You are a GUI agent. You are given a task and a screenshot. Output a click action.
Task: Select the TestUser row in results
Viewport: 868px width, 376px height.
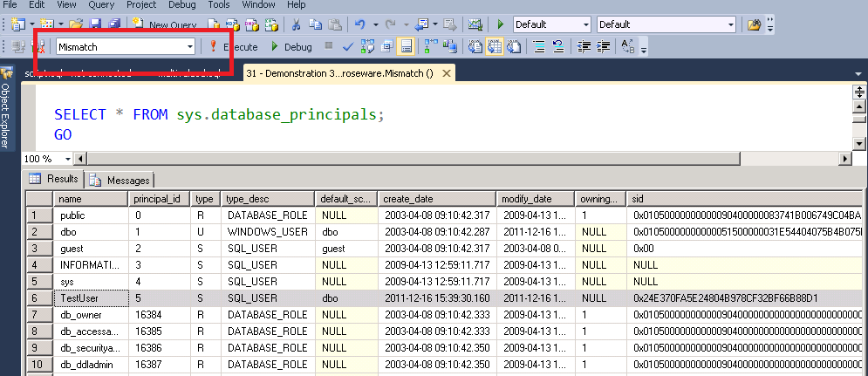pos(79,298)
